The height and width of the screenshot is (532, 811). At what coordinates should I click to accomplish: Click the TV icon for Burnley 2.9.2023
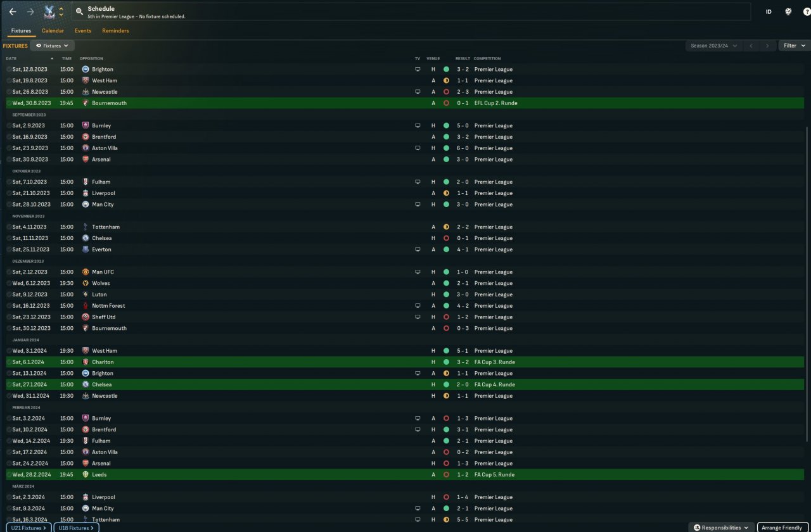[x=418, y=126]
